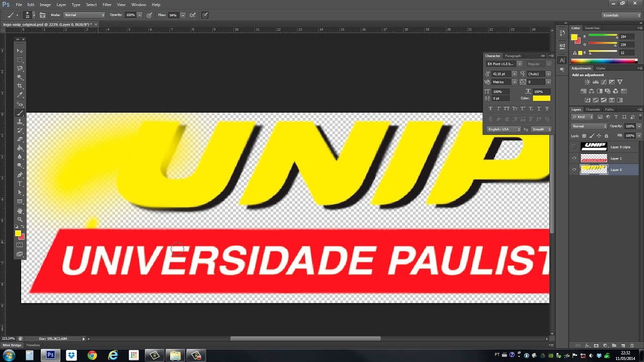Switch to the Channels tab

coord(593,109)
